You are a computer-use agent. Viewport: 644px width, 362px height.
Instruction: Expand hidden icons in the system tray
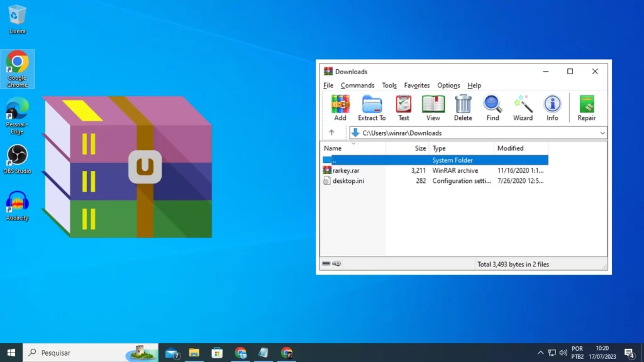click(x=540, y=353)
